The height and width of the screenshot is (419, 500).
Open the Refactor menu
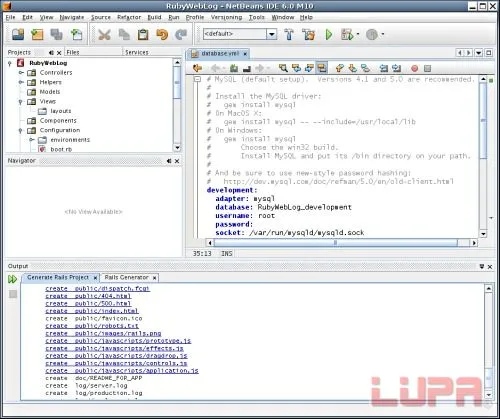(x=129, y=17)
